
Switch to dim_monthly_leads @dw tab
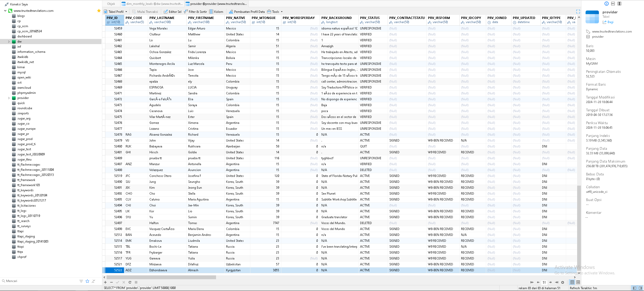[152, 4]
